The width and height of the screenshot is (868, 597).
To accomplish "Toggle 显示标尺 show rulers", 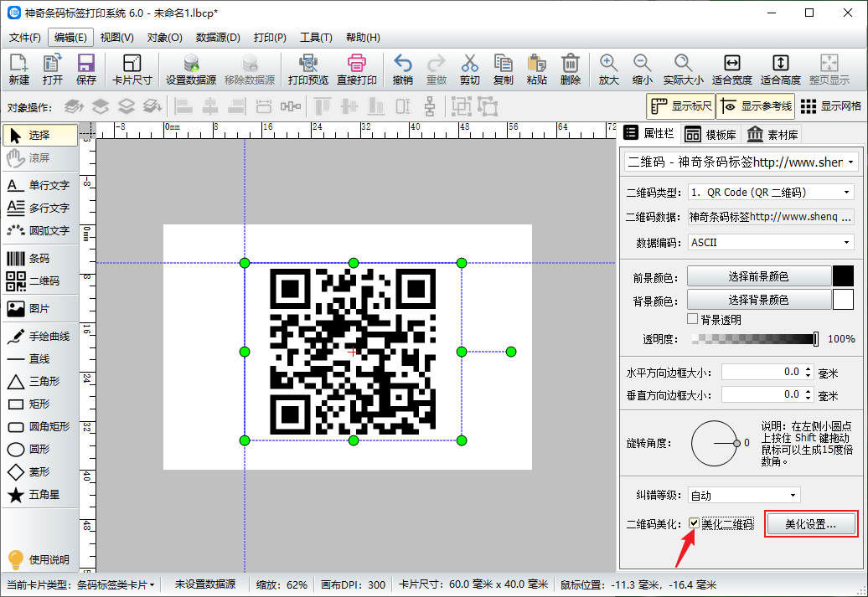I will pos(681,106).
